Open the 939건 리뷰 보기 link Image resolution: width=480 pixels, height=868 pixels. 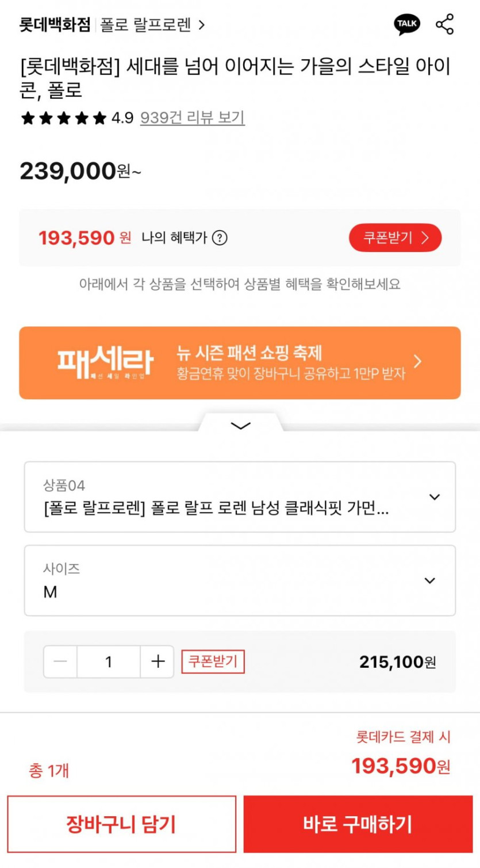[x=193, y=118]
